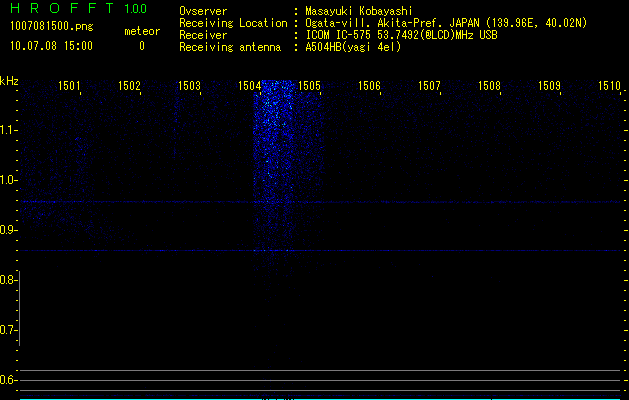629x400 pixels.
Task: Select the filename 1007081500.png
Action: [52, 27]
